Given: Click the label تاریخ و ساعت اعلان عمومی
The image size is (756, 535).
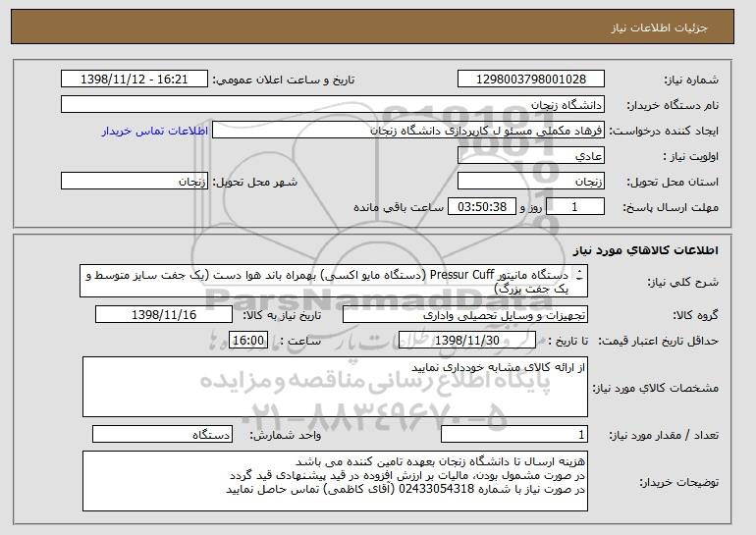Looking at the screenshot, I should point(284,80).
